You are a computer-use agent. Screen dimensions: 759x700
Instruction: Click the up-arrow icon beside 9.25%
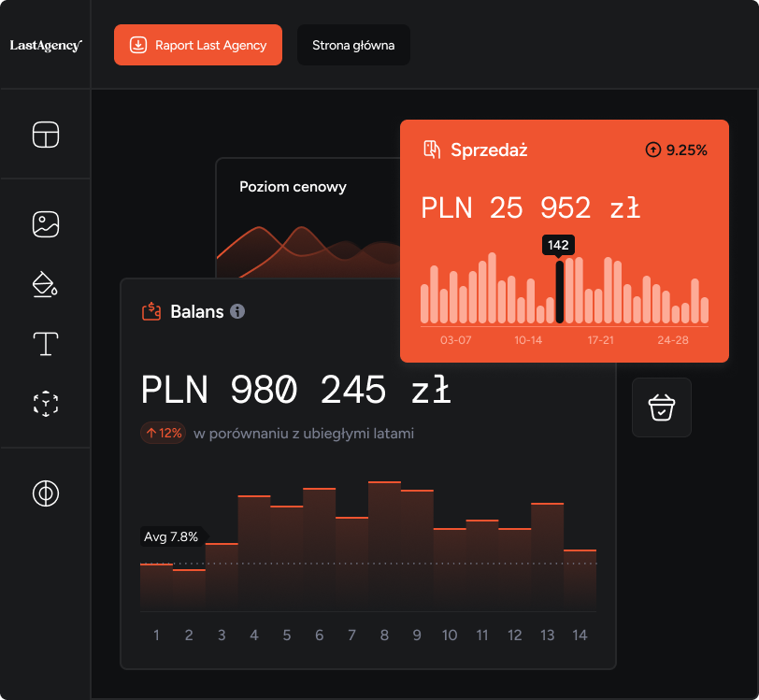pos(652,150)
